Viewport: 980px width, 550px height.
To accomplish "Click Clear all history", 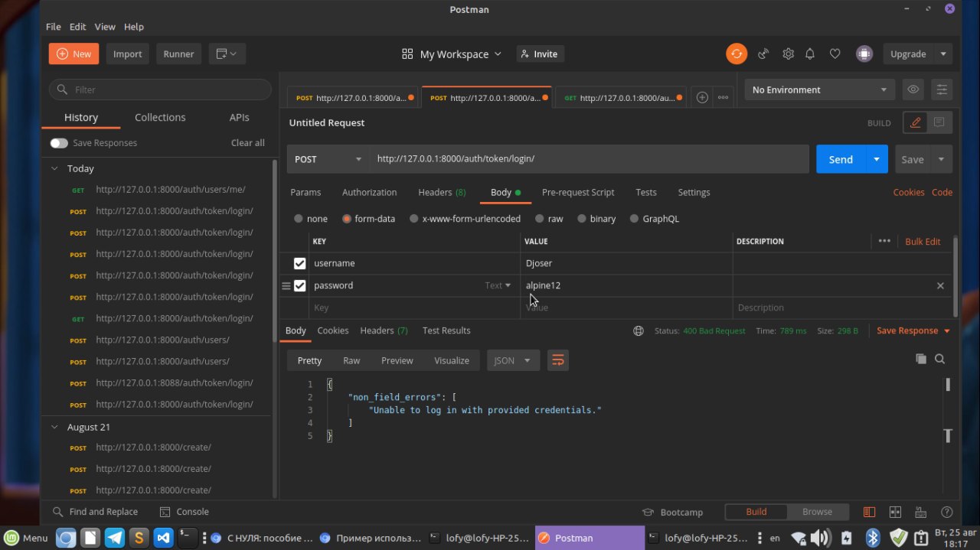I will 248,143.
